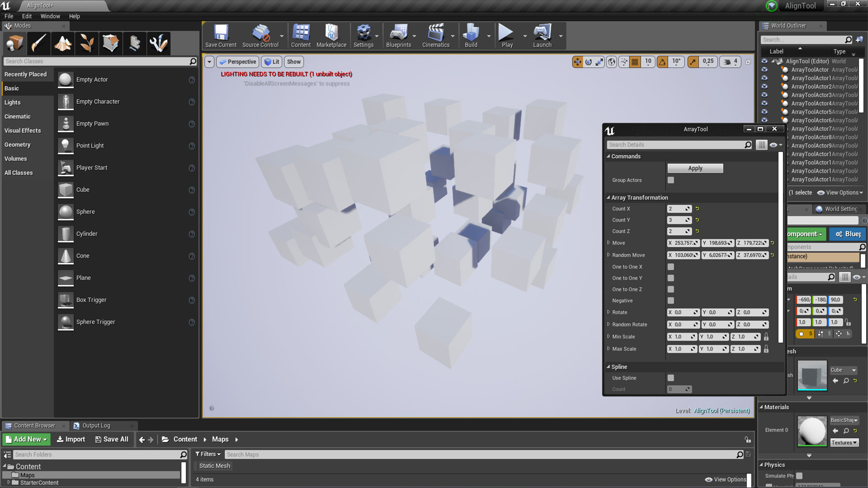Open the Marketplace from the toolbar

coord(331,35)
